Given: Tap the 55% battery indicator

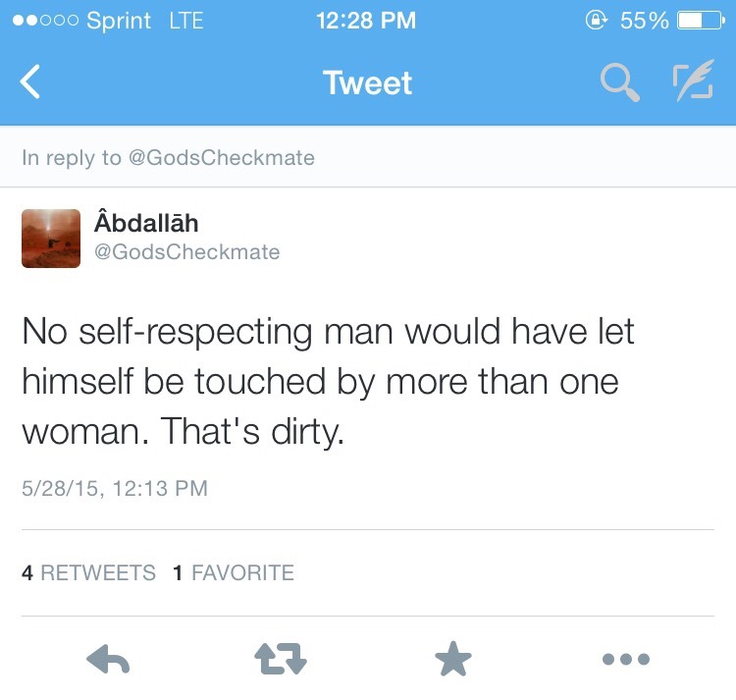Looking at the screenshot, I should click(x=671, y=21).
